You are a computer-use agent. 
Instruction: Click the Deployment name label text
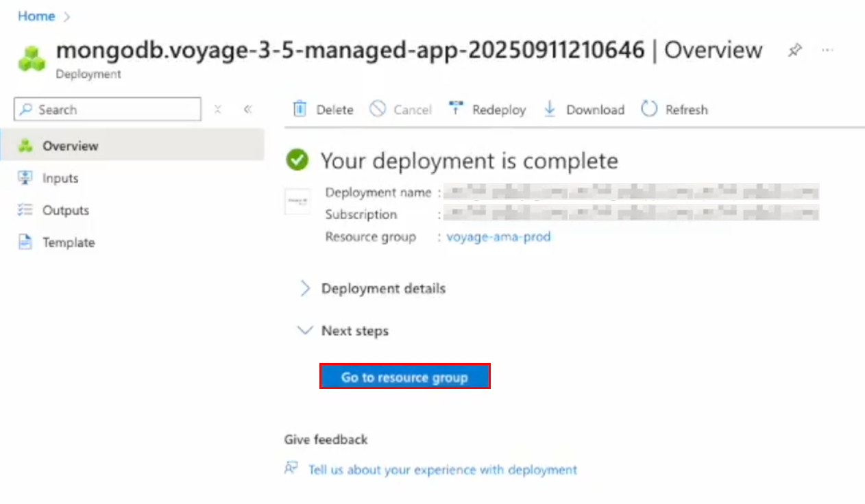(x=378, y=192)
